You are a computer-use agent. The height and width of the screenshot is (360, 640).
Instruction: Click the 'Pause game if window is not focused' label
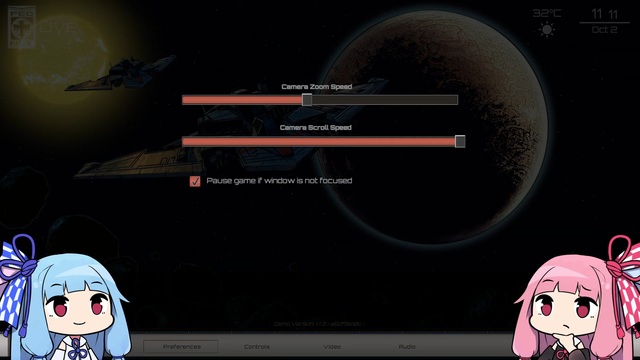[x=279, y=180]
